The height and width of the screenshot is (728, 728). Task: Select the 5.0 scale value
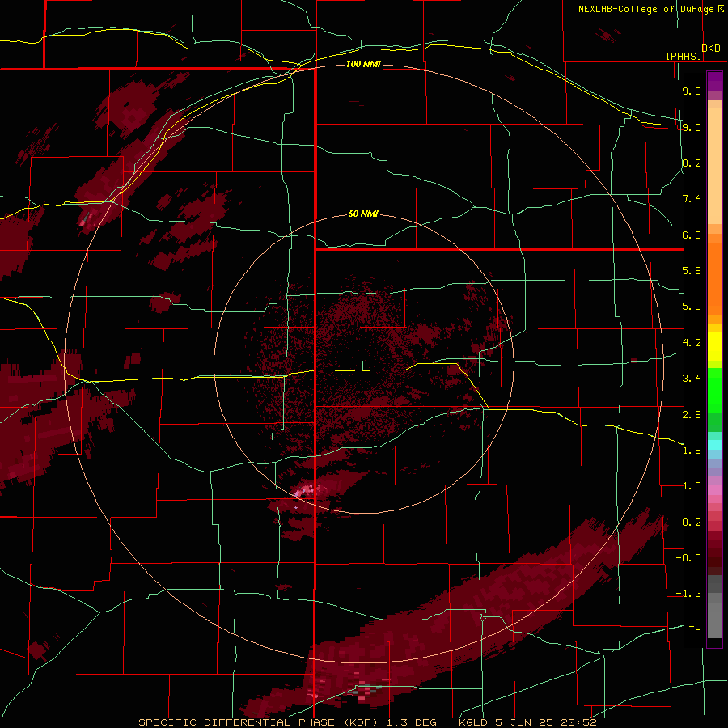click(x=692, y=307)
